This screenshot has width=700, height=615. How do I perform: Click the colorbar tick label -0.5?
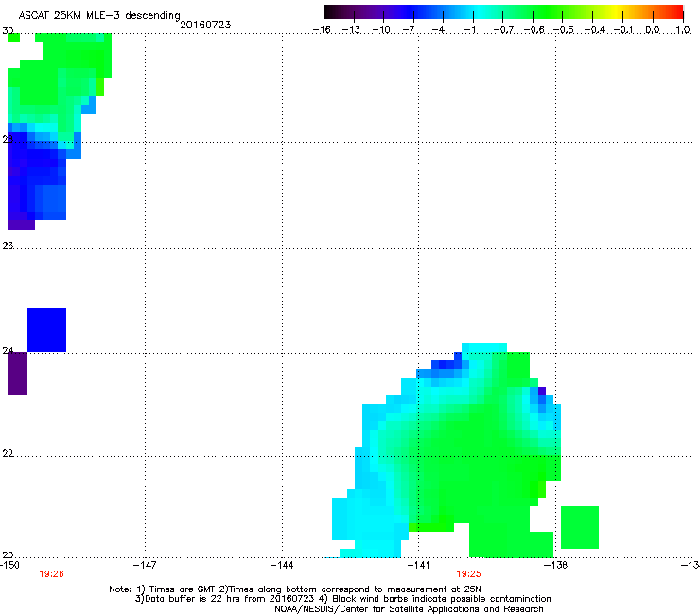point(564,30)
